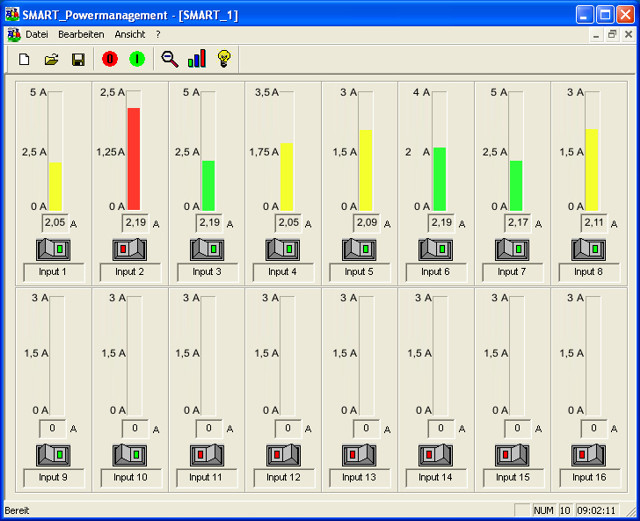Image resolution: width=640 pixels, height=521 pixels.
Task: Click the open folder toolbar icon
Action: point(51,60)
